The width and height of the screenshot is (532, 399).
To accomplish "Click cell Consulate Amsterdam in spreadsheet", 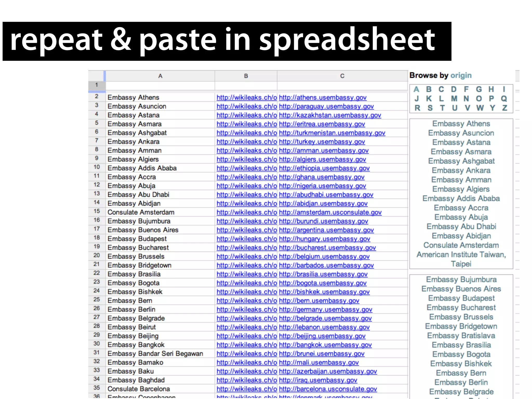I will coord(160,212).
